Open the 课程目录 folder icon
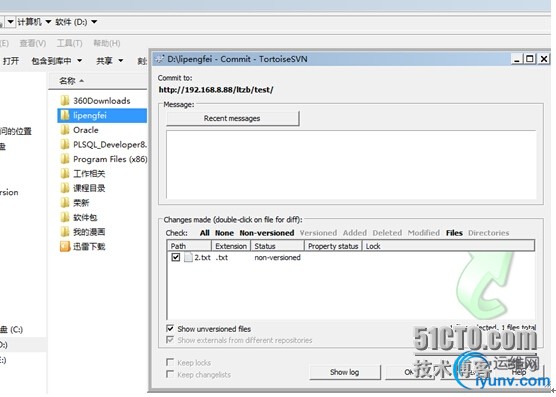 [65, 188]
